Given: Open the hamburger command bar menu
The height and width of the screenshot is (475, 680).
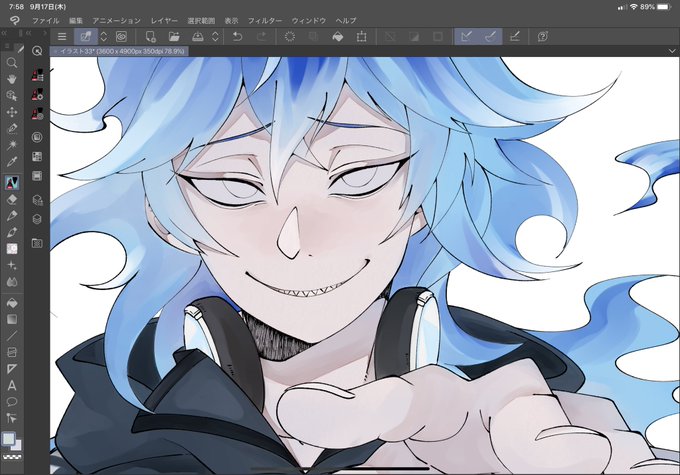Looking at the screenshot, I should [62, 37].
